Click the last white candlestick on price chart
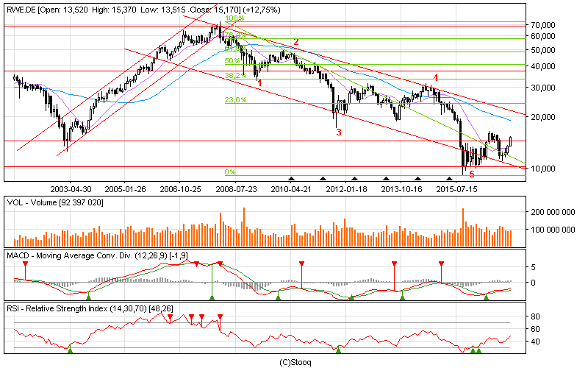The image size is (588, 368). pos(510,141)
